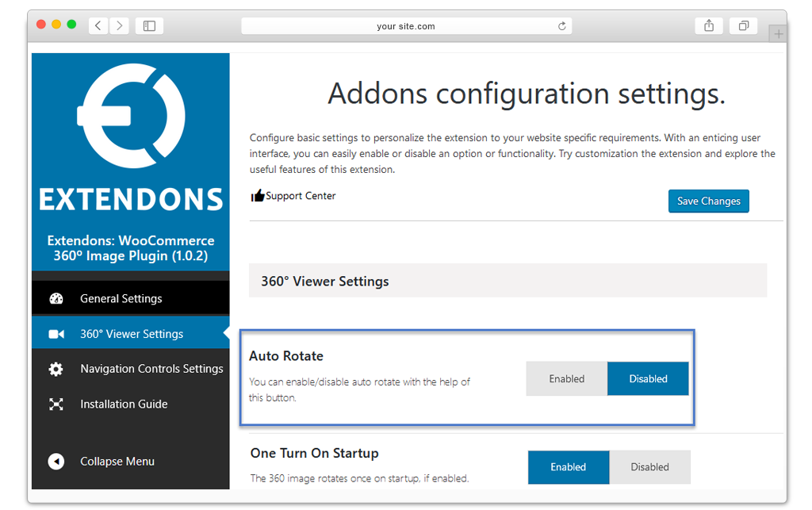Click the browser forward arrow
The height and width of the screenshot is (510, 812).
point(119,25)
